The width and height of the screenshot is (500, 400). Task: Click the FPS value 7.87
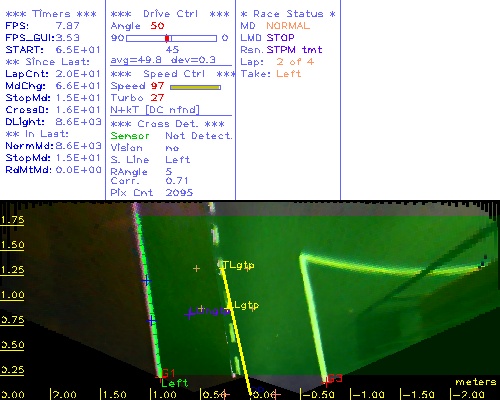tap(68, 26)
